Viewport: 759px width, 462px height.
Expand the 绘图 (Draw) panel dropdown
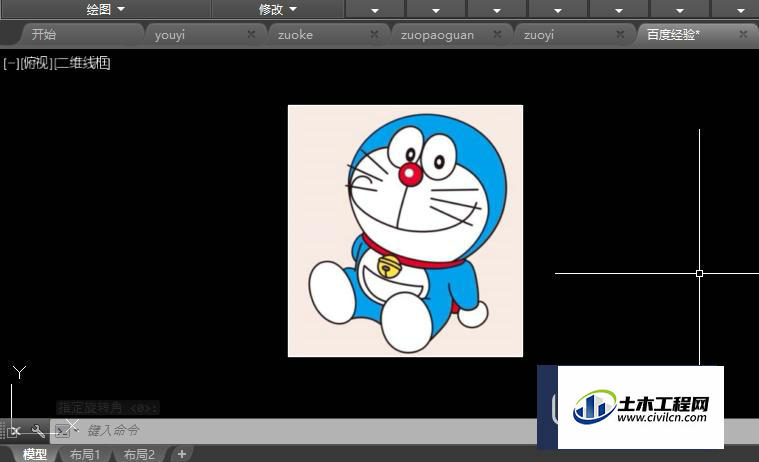pyautogui.click(x=106, y=9)
